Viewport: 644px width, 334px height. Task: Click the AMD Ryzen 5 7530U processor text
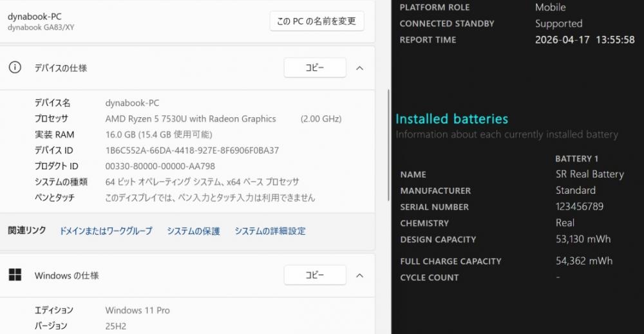click(191, 119)
